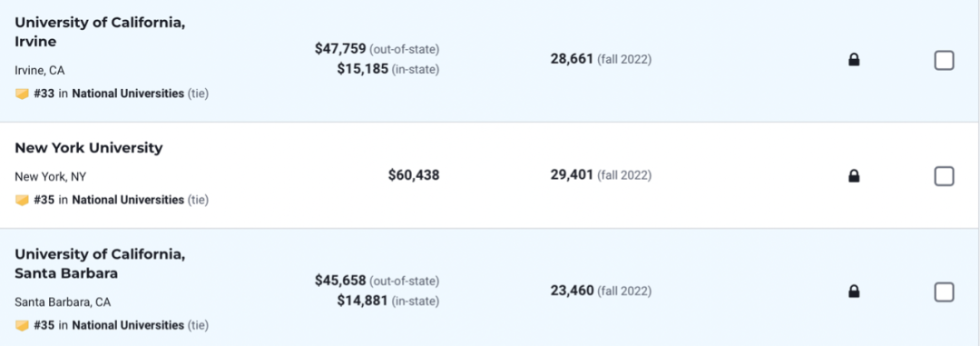Screen dimensions: 980x346
Task: Click the ranking badge icon for New York University
Action: point(22,200)
